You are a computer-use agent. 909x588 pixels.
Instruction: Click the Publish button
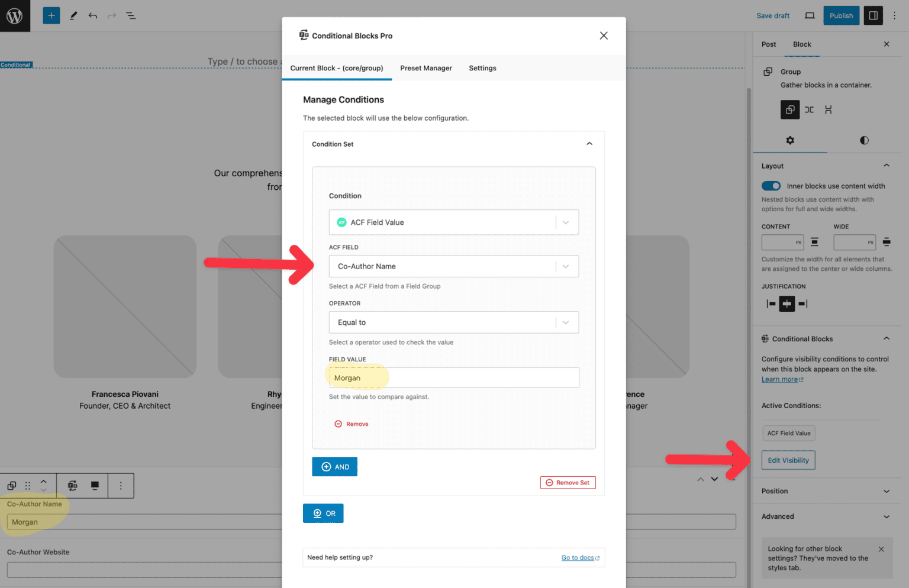click(x=841, y=15)
